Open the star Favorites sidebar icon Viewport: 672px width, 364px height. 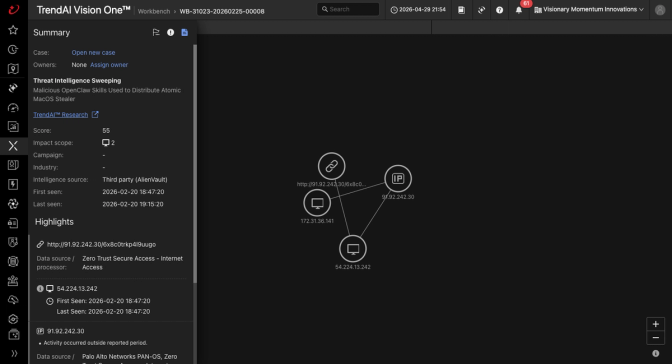[x=13, y=30]
